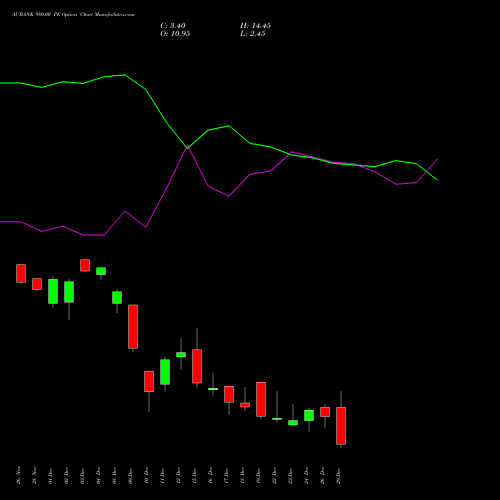Select the high value "H: 14.45"
Screen dimensions: 500x500
255,26
